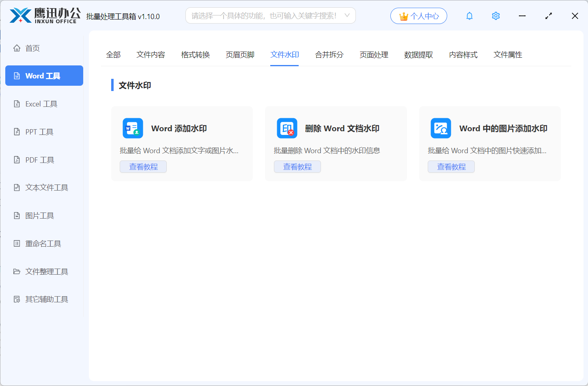Screen dimensions: 588x386
Task: Open the Word 中的图片添加水印 tool icon
Action: pos(441,128)
